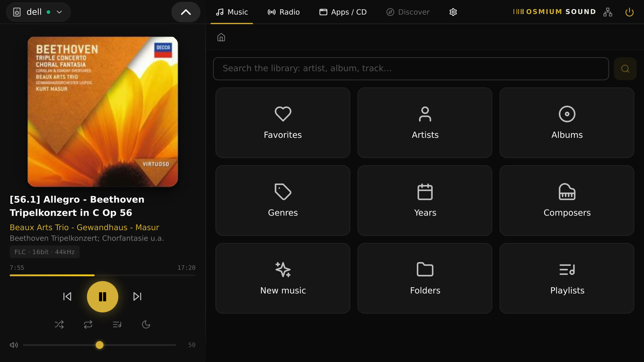This screenshot has width=644, height=362.
Task: Open settings via the gear icon
Action: [453, 12]
